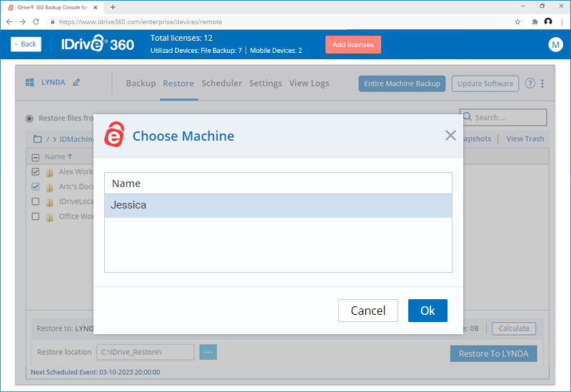This screenshot has height=392, width=571.
Task: Click the Aric's Documents folder icon
Action: (x=49, y=187)
